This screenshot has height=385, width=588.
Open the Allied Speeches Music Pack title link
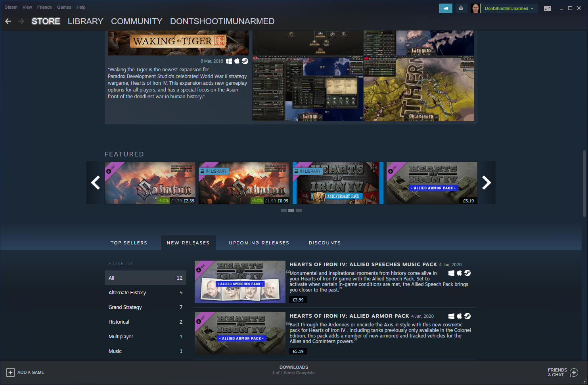[363, 264]
